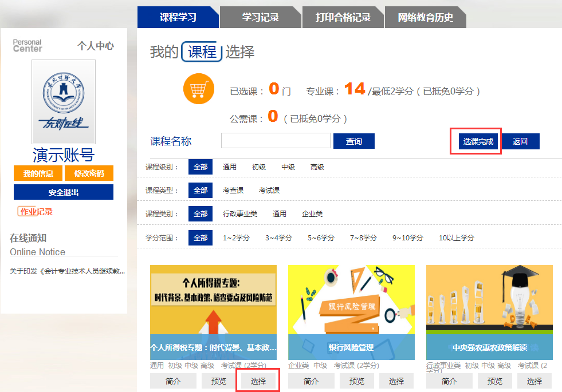Preview the 银行风险管理 course
The width and height of the screenshot is (562, 392).
click(356, 381)
